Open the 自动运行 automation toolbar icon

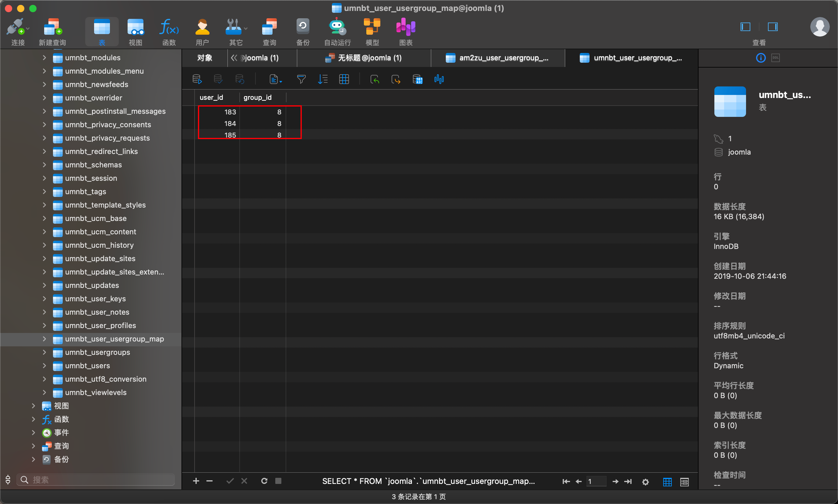(x=337, y=32)
